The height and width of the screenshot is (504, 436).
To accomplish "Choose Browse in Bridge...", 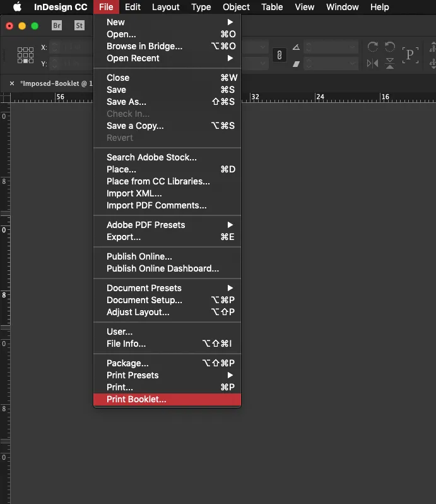I will point(167,46).
